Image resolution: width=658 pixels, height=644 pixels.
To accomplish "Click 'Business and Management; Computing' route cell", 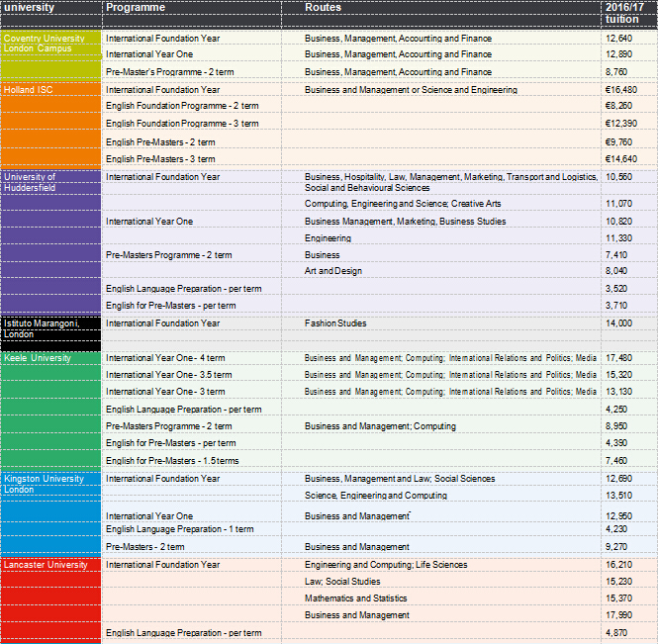I will point(380,426).
